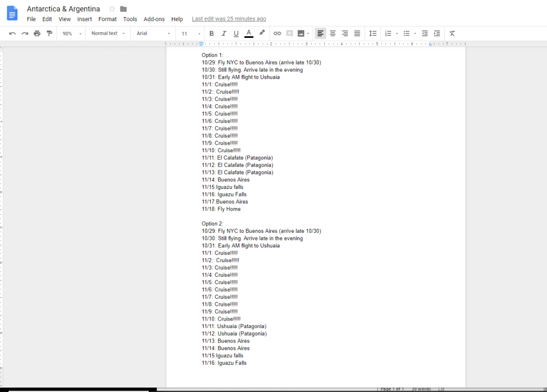
Task: Select the Paint format tool
Action: coord(49,33)
